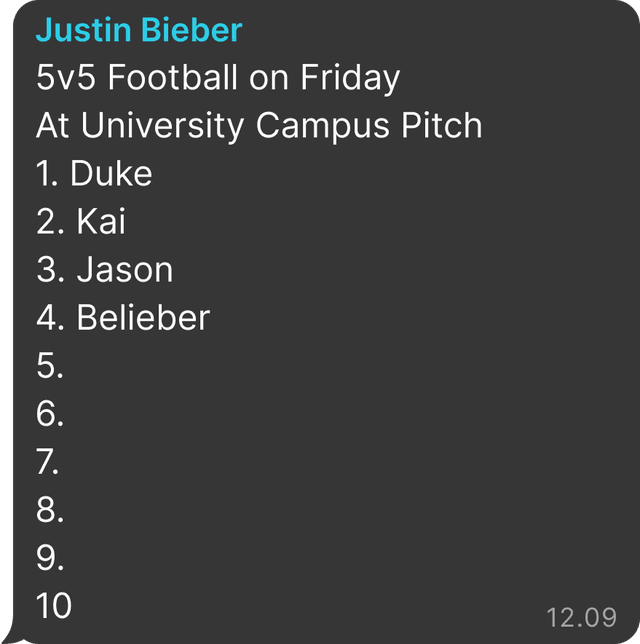Click the word 'Pitch' in the message

[442, 125]
